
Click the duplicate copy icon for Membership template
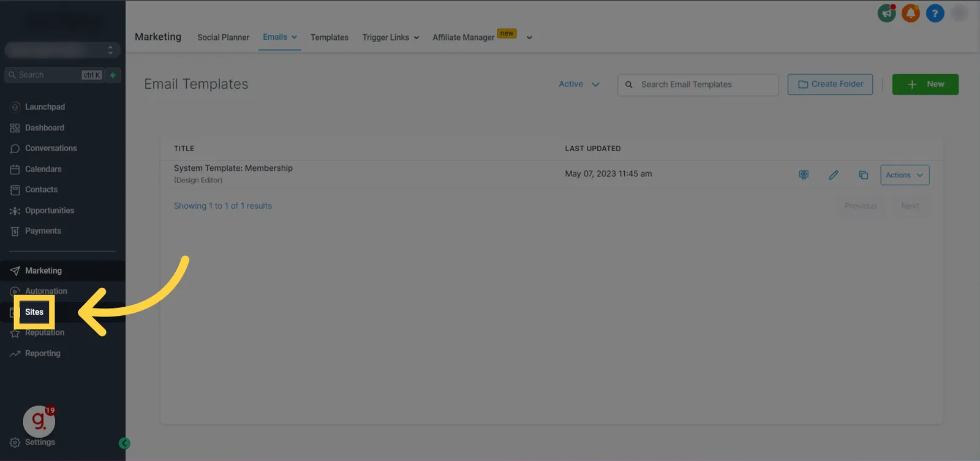point(863,175)
